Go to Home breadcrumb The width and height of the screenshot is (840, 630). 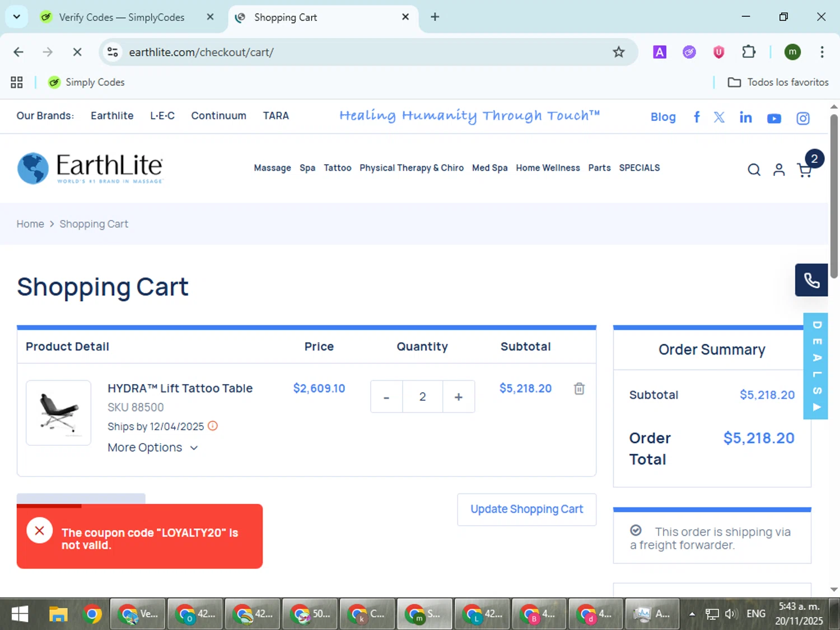[30, 224]
